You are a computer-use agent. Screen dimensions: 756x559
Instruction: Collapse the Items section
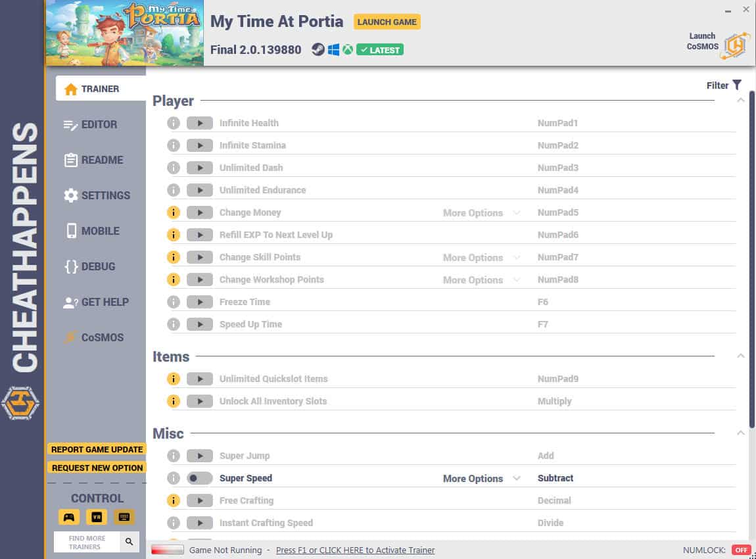[x=741, y=356]
